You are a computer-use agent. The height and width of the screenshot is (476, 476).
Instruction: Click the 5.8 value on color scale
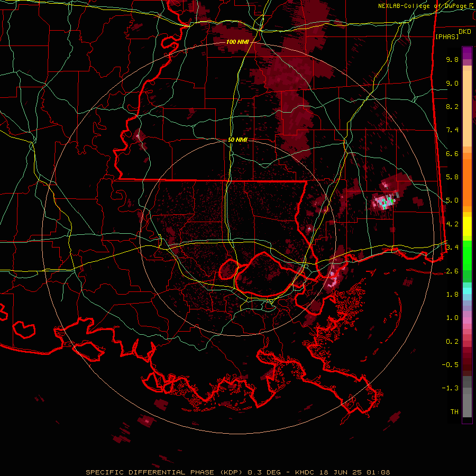point(452,177)
